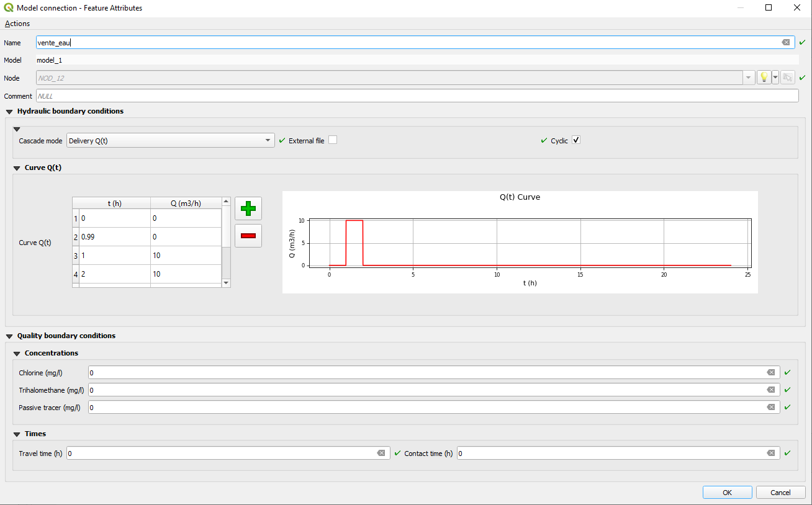812x505 pixels.
Task: Collapse the Hydraulic boundary conditions section
Action: (9, 112)
